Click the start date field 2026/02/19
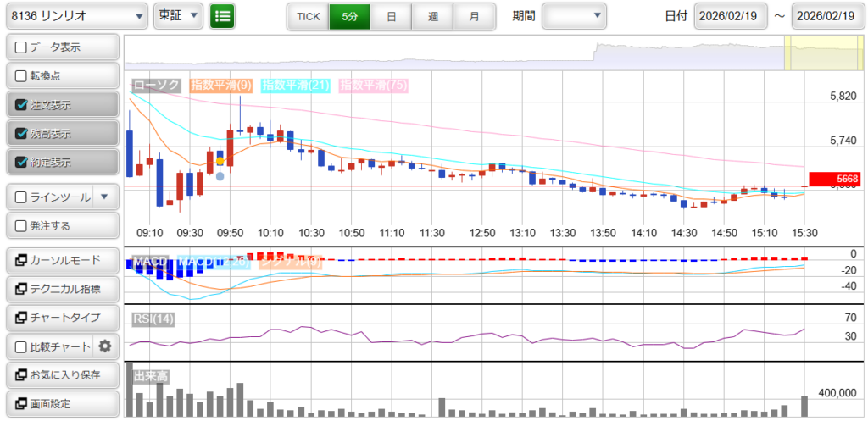 coord(730,16)
